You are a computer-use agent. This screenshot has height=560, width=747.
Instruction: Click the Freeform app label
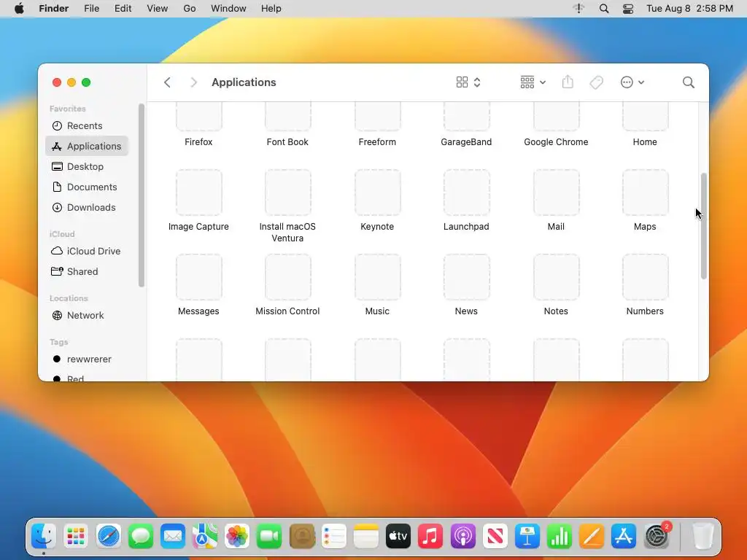click(377, 142)
